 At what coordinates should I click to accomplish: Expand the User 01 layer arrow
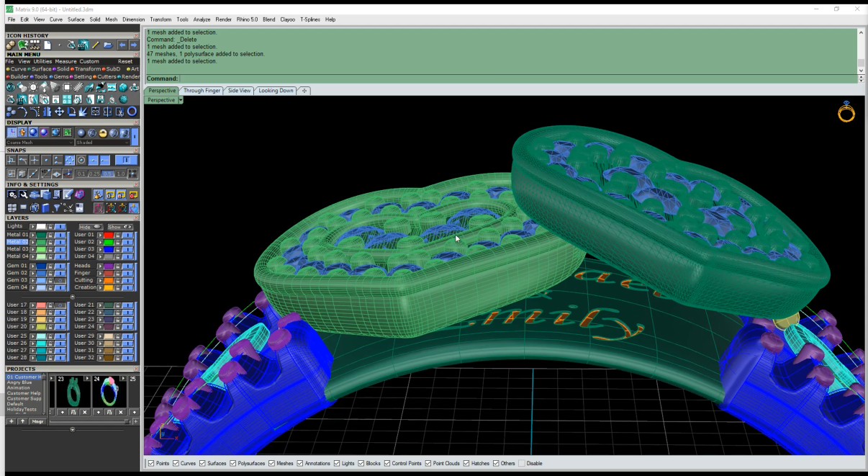click(x=100, y=235)
